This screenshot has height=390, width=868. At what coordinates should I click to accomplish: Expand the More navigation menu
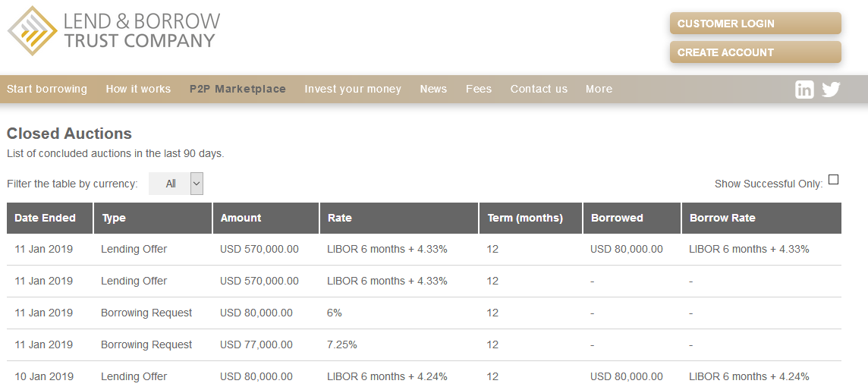point(599,89)
